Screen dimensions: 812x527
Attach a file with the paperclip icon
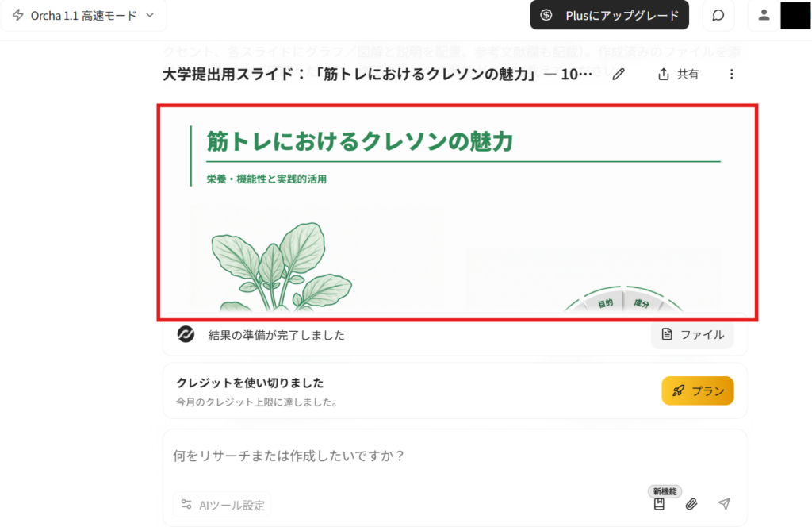(691, 503)
